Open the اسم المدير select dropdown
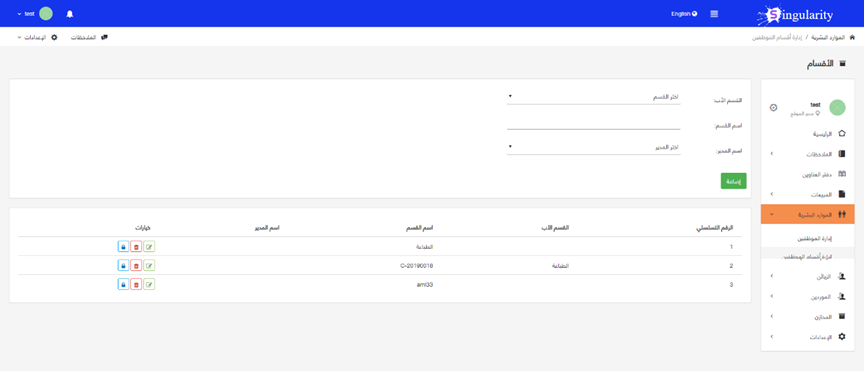 point(593,147)
